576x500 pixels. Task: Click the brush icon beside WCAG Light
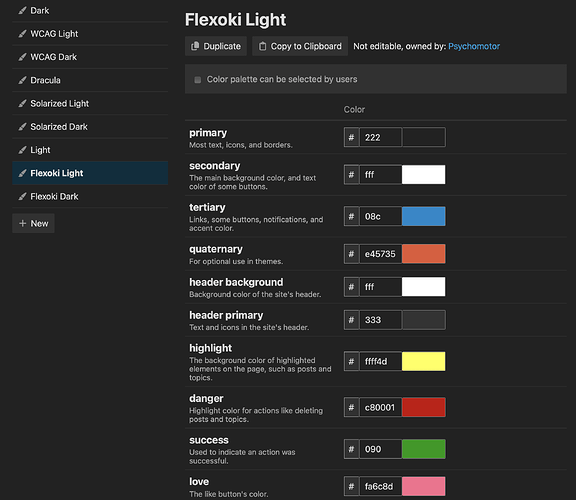[x=22, y=34]
